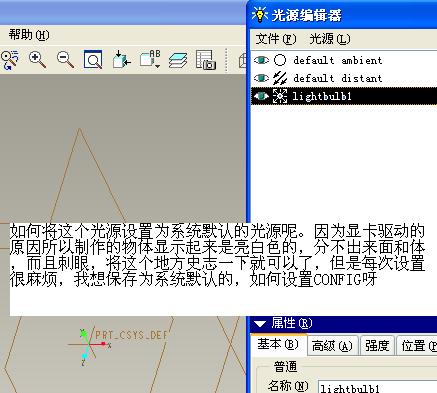Open the 文件 menu in light editor

click(x=276, y=39)
